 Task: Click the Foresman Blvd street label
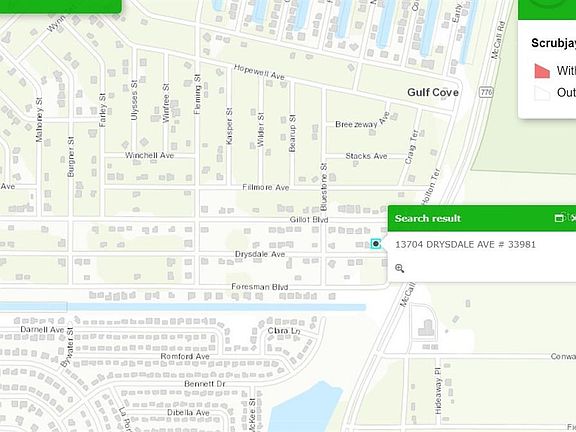[259, 287]
